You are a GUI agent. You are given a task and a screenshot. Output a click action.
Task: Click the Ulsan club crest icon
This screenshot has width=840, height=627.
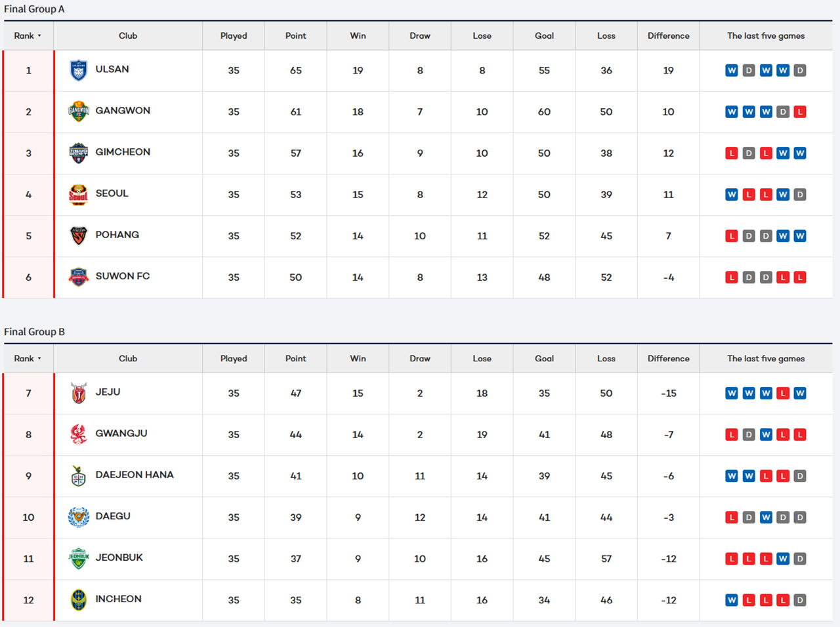pos(79,70)
